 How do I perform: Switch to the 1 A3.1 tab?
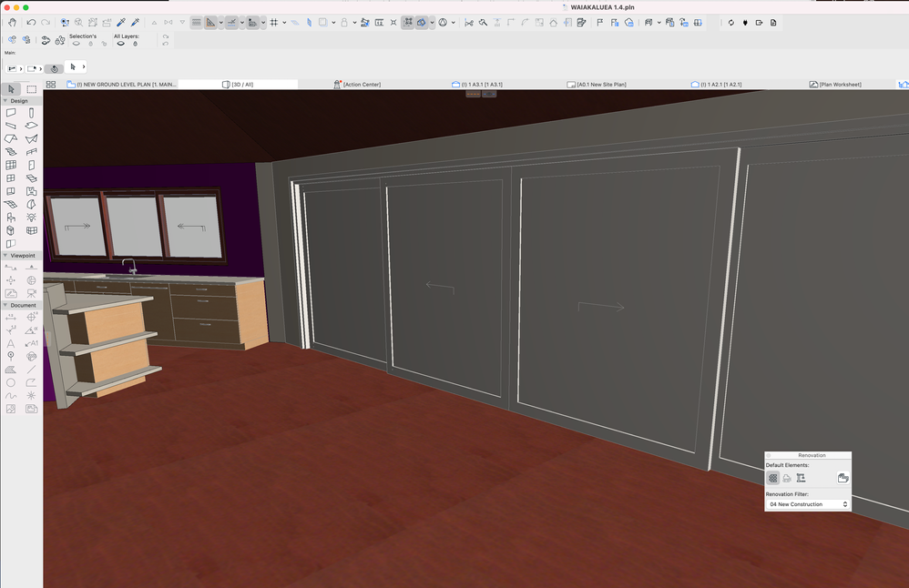click(477, 85)
